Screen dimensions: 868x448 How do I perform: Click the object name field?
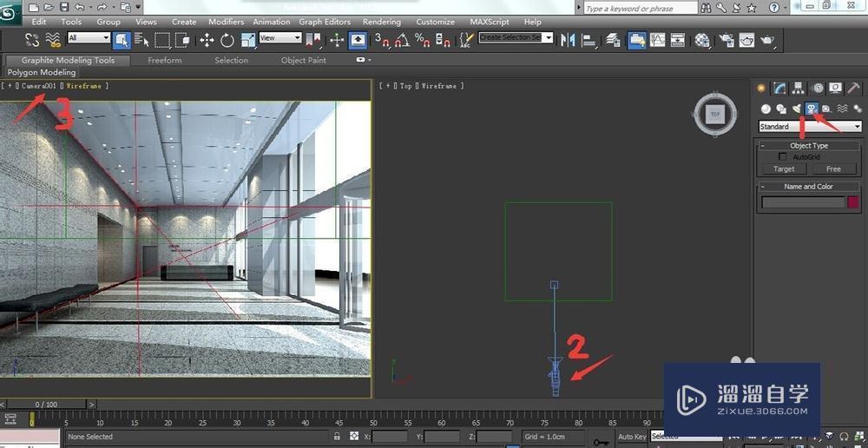point(803,202)
